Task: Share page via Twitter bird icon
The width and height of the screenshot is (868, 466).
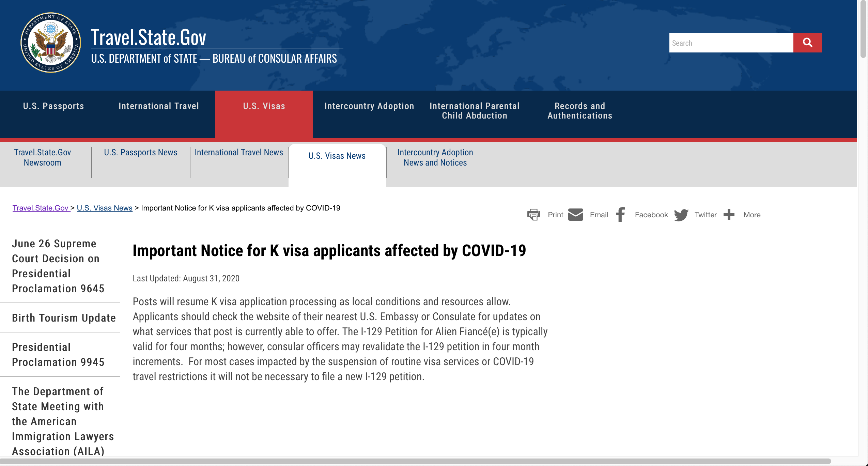Action: [681, 215]
